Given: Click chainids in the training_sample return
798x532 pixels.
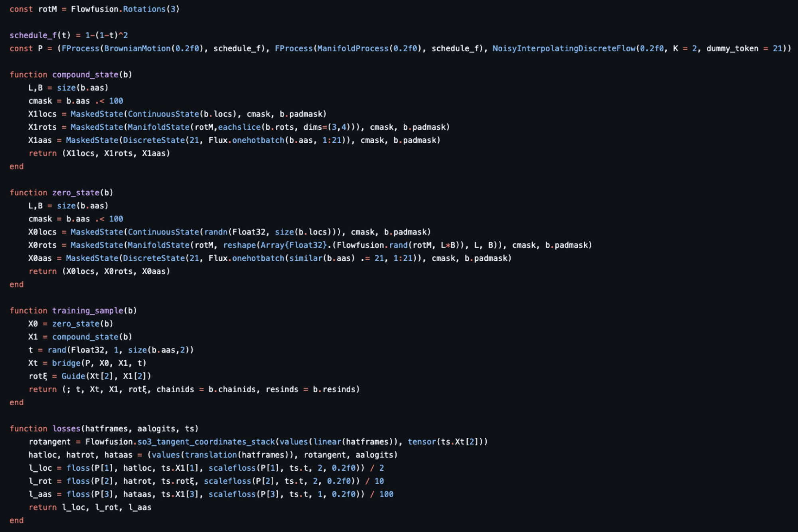Looking at the screenshot, I should tap(175, 389).
